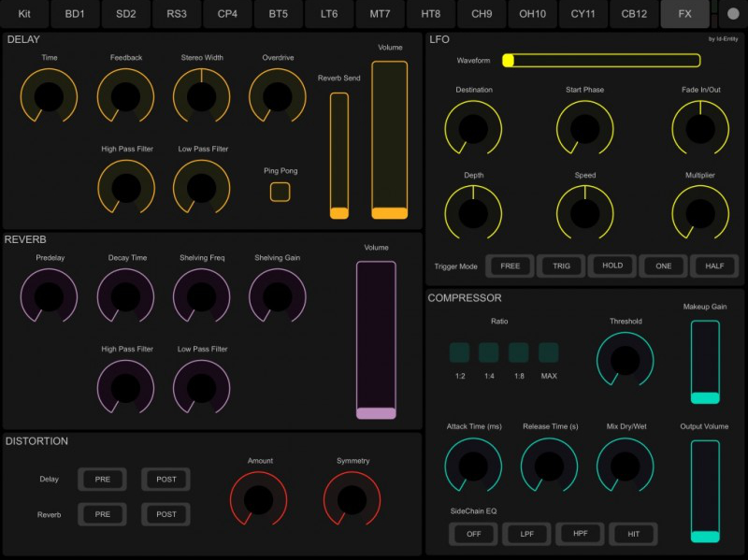Enable PRE distortion routing for Delay

pos(101,479)
